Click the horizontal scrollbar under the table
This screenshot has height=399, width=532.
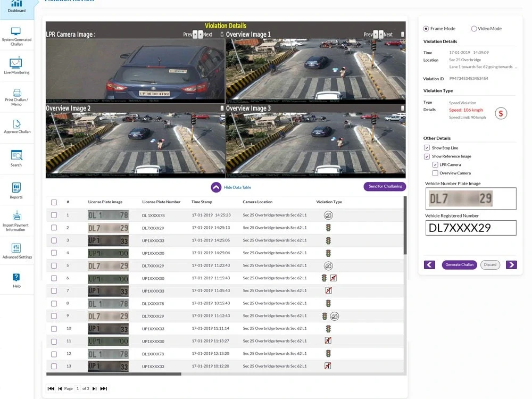pos(114,374)
